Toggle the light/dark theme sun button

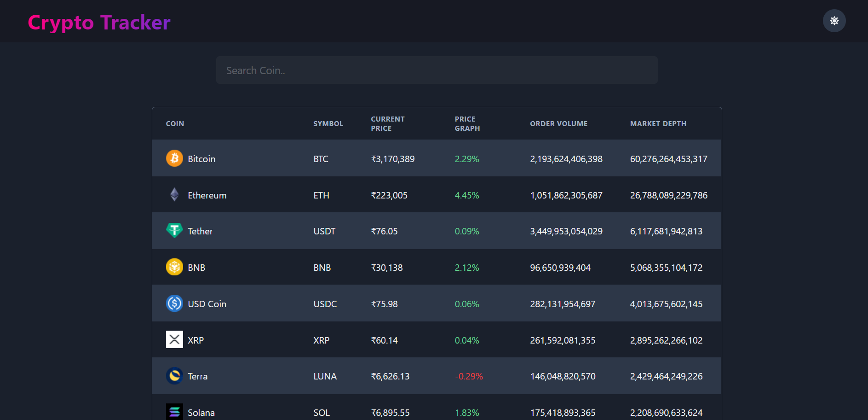[834, 21]
